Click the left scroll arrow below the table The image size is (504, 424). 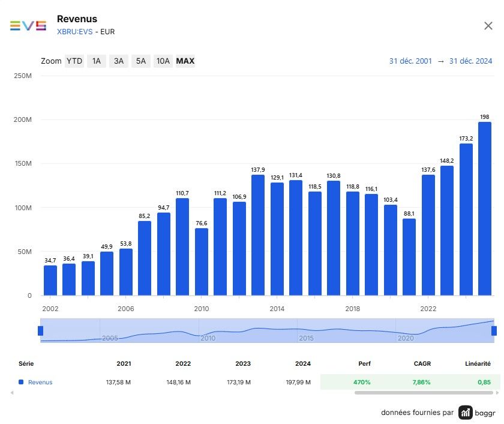[x=12, y=393]
